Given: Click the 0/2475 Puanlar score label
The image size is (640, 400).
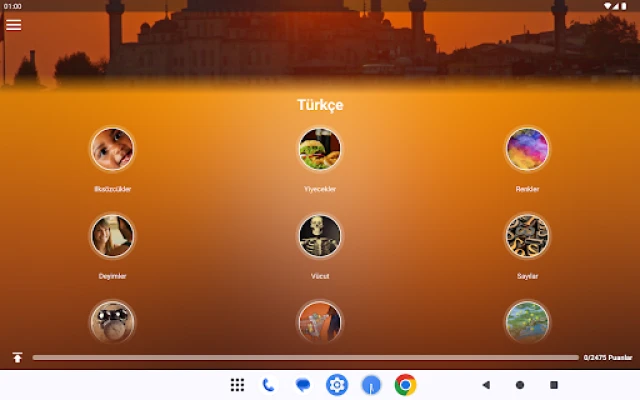Looking at the screenshot, I should [608, 357].
